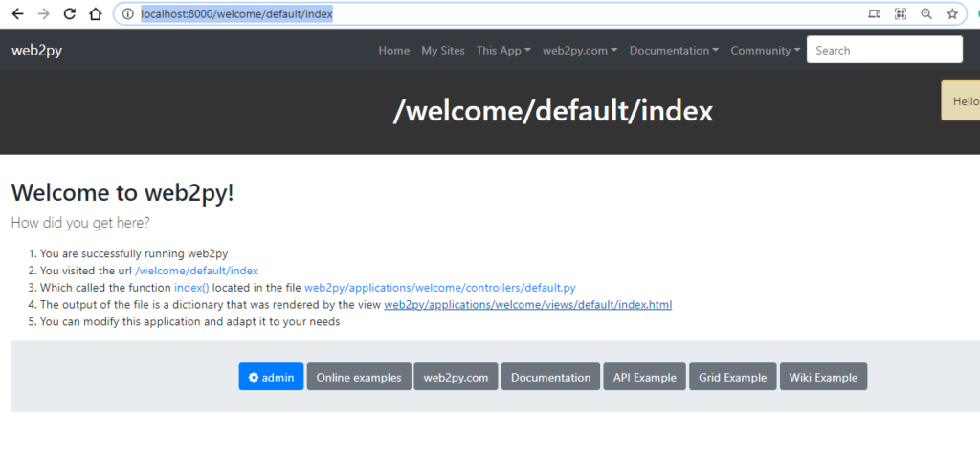
Task: Follow the views/default/index.html file link
Action: click(x=527, y=305)
